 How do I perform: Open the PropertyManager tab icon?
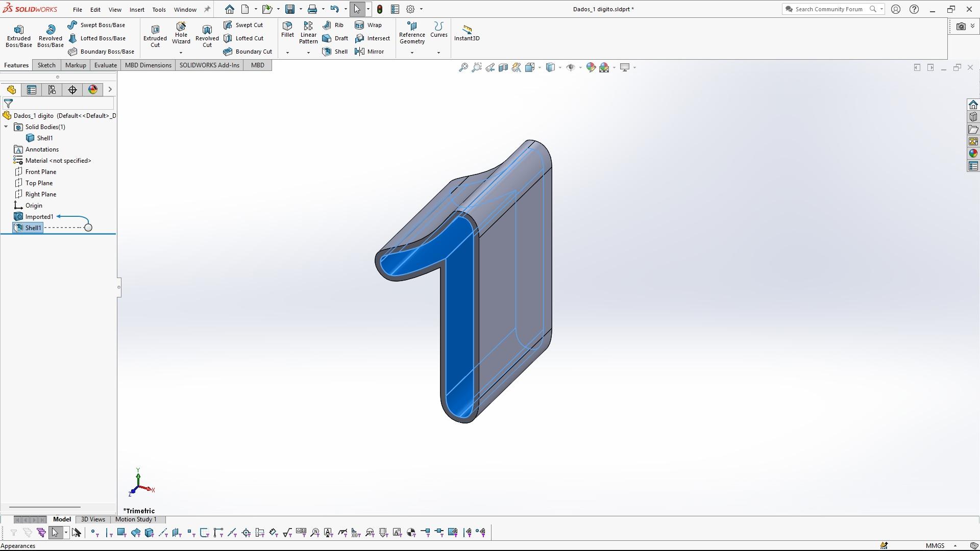(32, 90)
